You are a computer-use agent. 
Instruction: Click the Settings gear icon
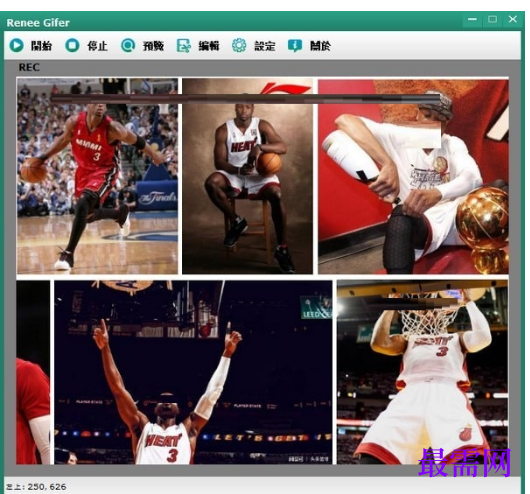239,45
